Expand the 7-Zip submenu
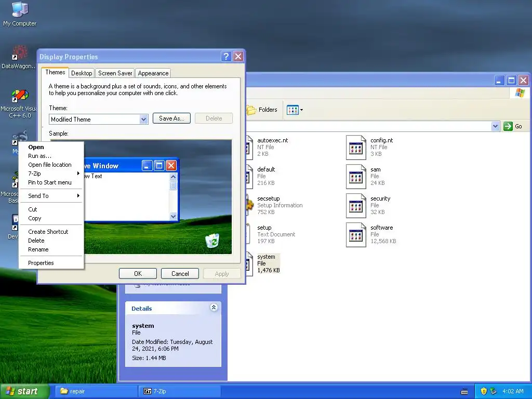 click(51, 174)
